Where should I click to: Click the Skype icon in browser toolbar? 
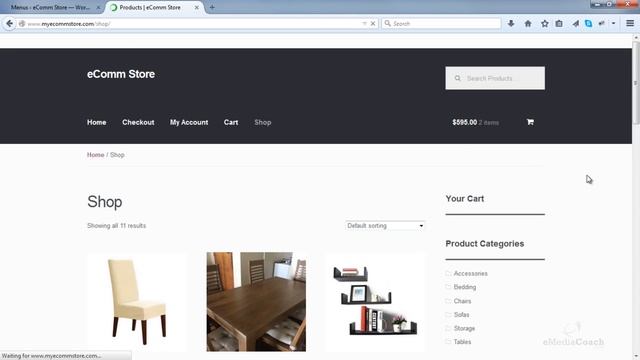588,24
